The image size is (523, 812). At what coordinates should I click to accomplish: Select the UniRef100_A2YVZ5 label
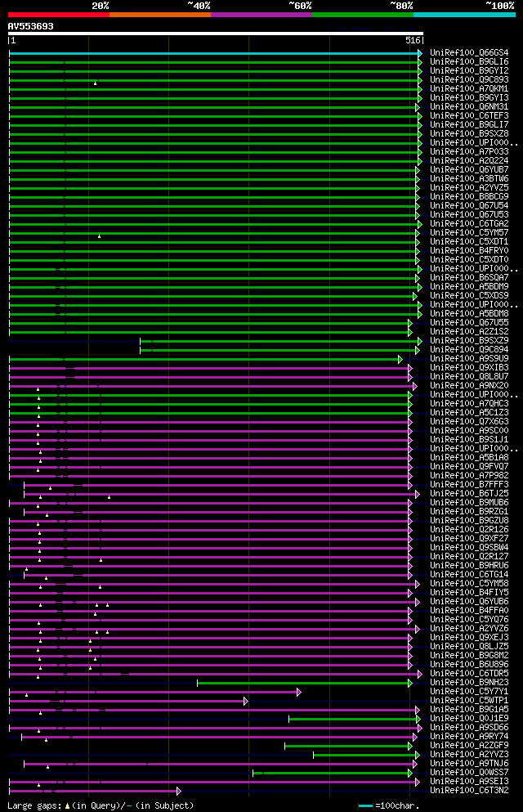[x=469, y=187]
